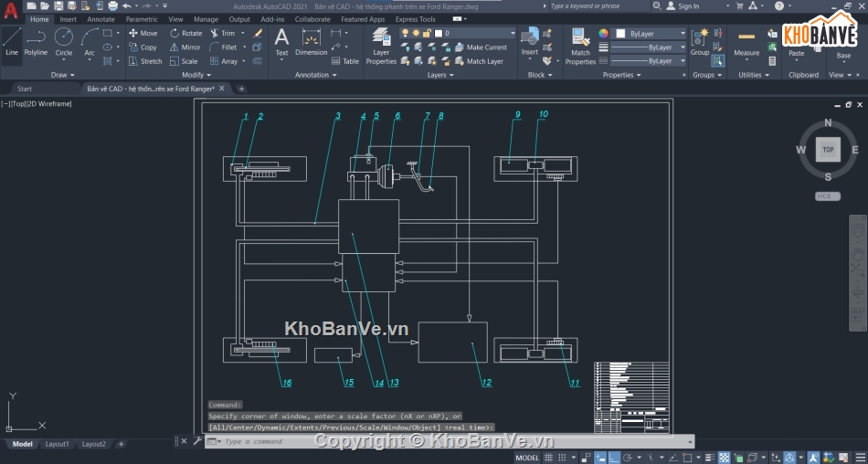Expand the Layers panel

click(440, 75)
